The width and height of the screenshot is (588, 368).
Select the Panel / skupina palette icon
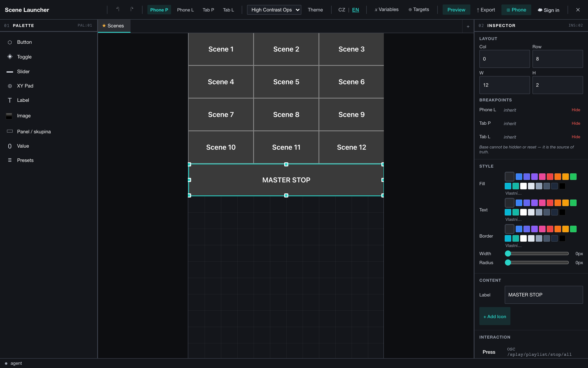(x=10, y=131)
